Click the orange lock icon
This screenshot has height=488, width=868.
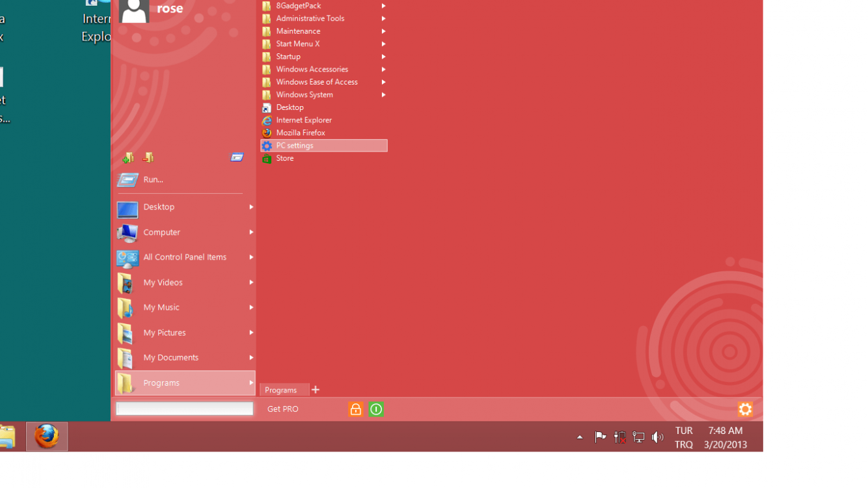coord(356,409)
